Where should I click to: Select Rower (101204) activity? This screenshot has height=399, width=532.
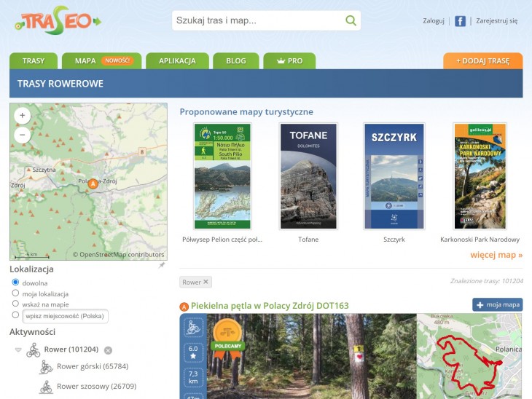coord(71,349)
